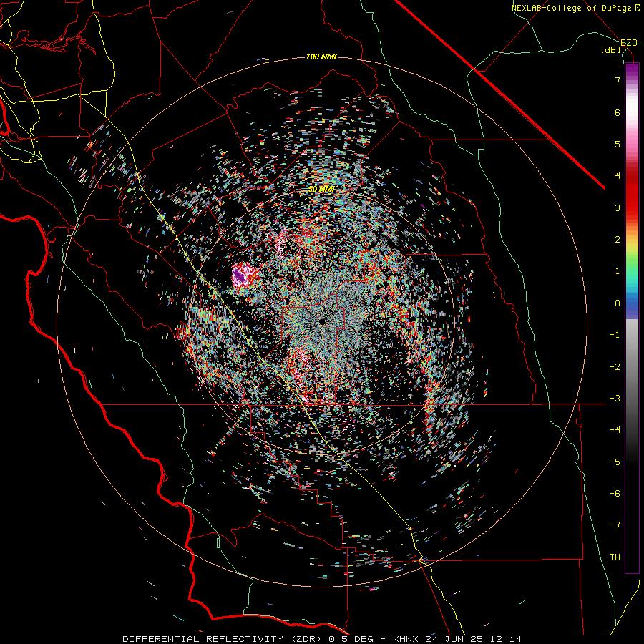This screenshot has height=644, width=644.
Task: Click the "-7" value on the dB scale
Action: (x=615, y=525)
